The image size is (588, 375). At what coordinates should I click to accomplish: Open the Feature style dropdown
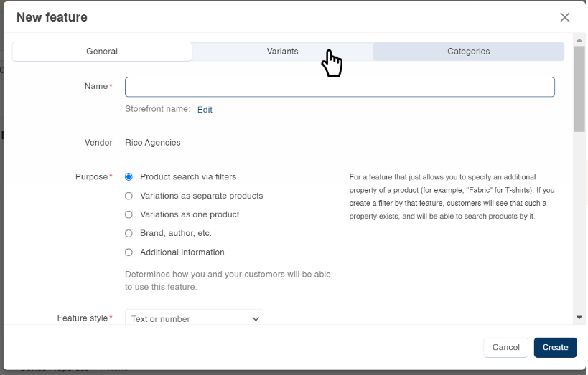[x=194, y=318]
